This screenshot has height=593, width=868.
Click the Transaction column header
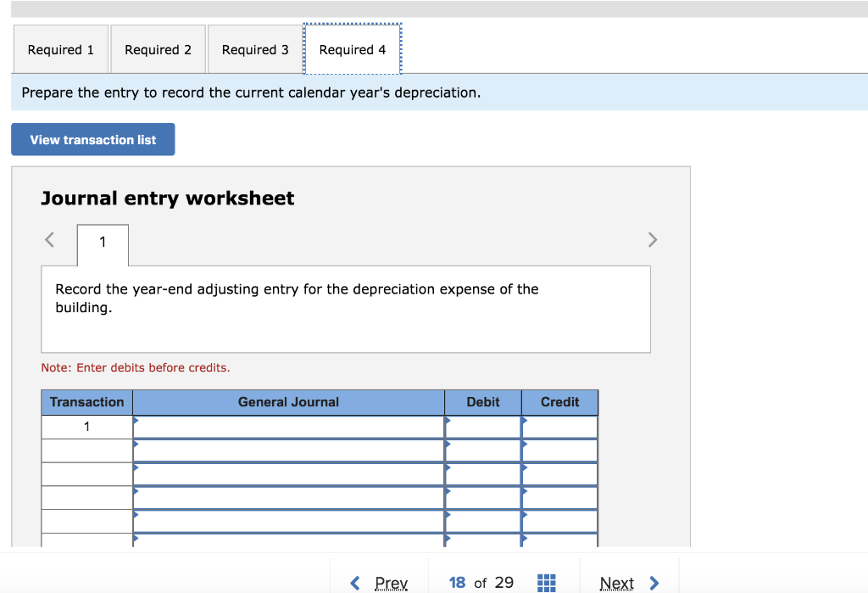tap(87, 402)
